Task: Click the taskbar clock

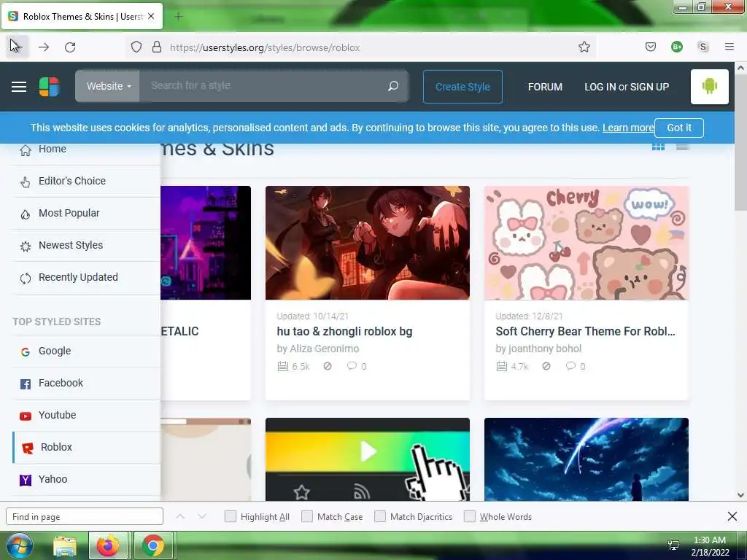Action: (710, 546)
